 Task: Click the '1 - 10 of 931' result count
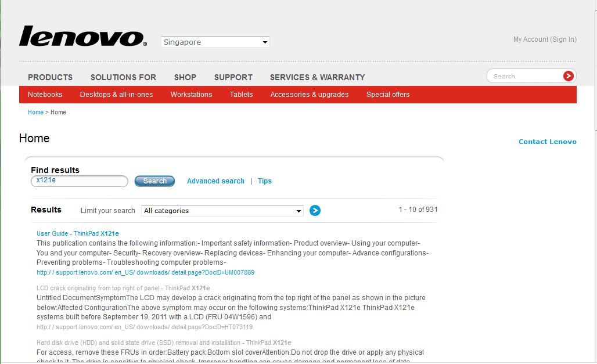tap(418, 210)
